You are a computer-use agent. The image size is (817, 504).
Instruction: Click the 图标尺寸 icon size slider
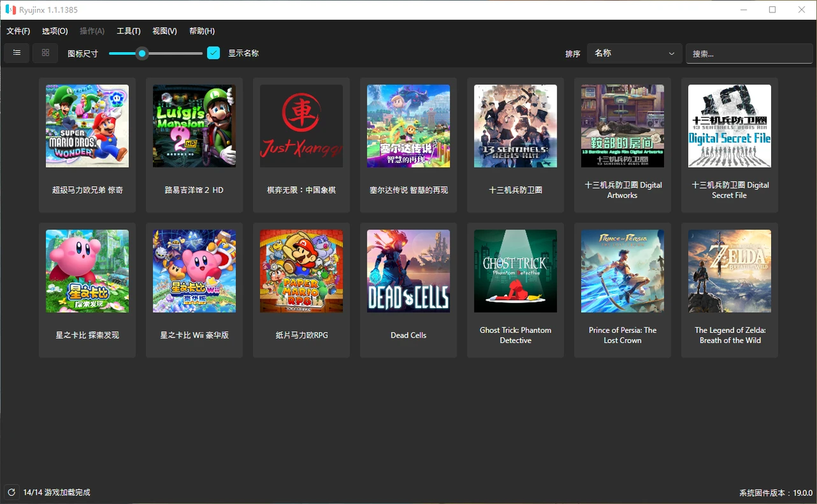coord(156,53)
